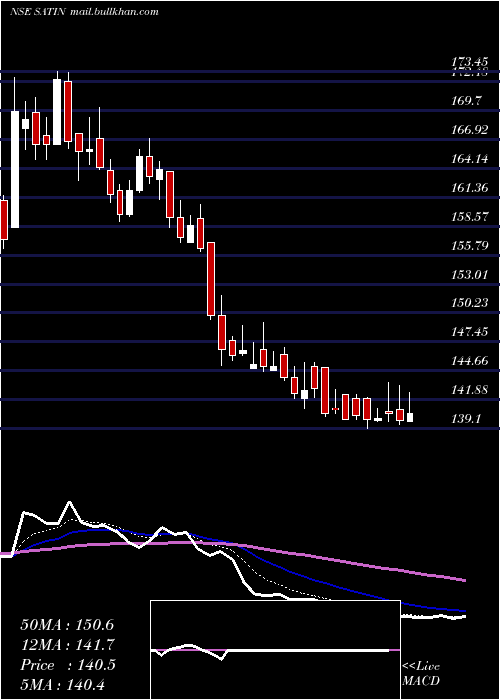Click the 169.7 price level label

(467, 101)
